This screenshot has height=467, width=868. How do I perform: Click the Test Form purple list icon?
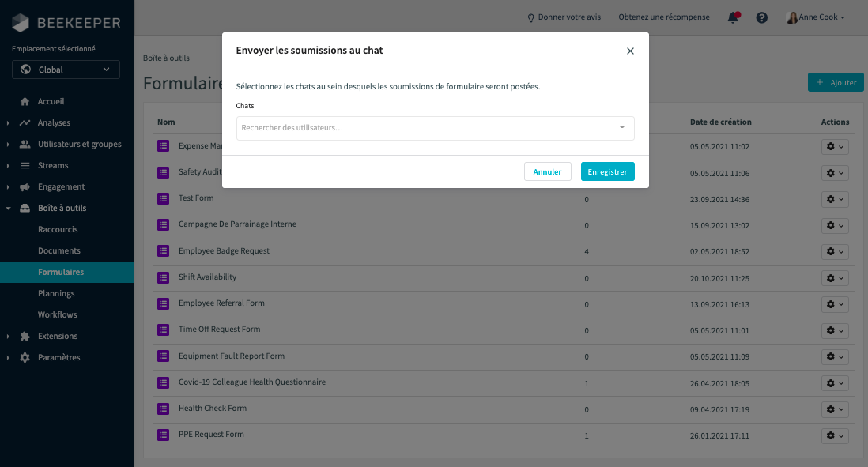pos(164,198)
